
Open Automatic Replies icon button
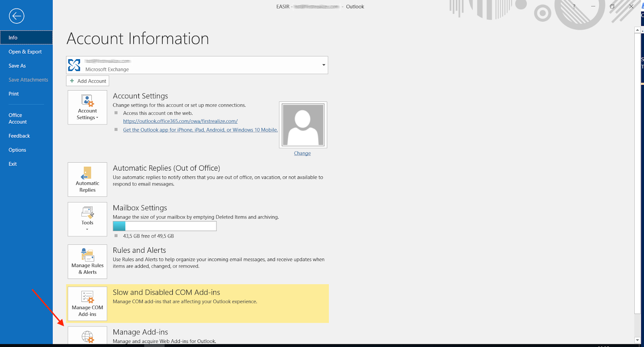[87, 180]
